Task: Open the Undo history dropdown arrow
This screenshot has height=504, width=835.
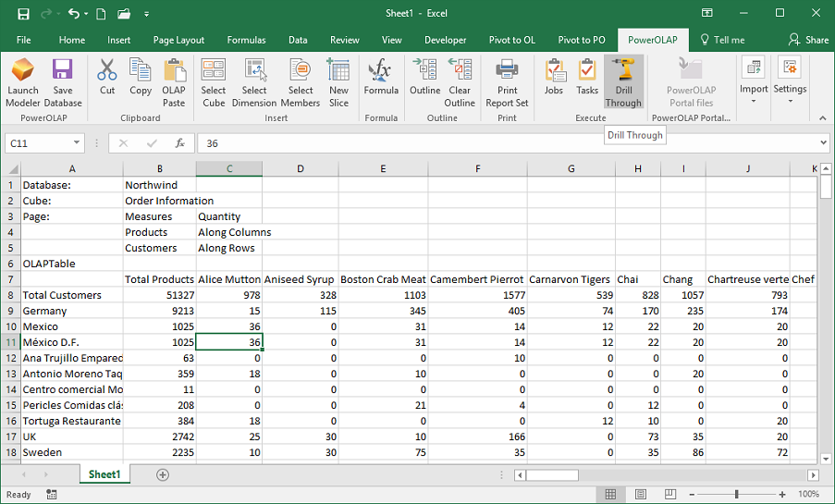Action: [x=86, y=14]
